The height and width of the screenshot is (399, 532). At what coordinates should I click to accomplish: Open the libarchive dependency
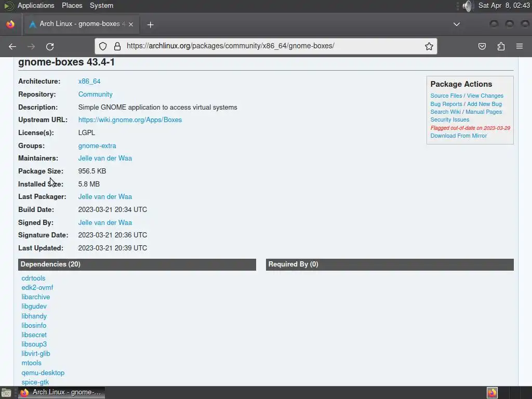coord(36,297)
